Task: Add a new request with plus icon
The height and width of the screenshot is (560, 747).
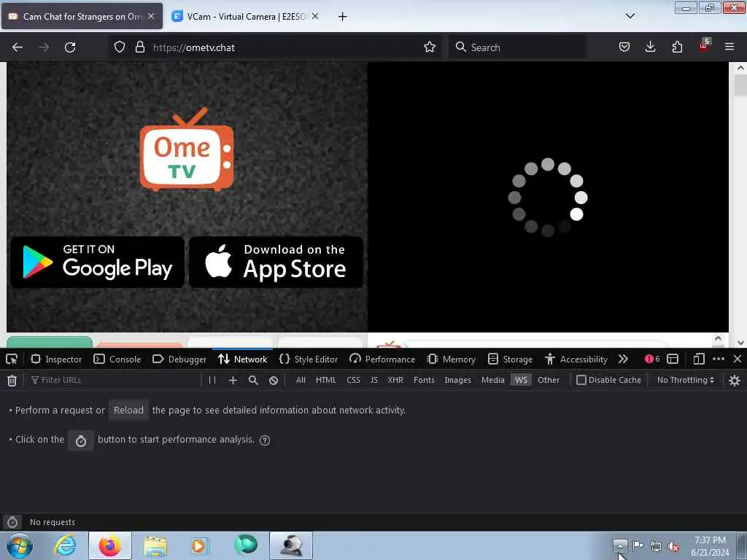Action: [233, 380]
